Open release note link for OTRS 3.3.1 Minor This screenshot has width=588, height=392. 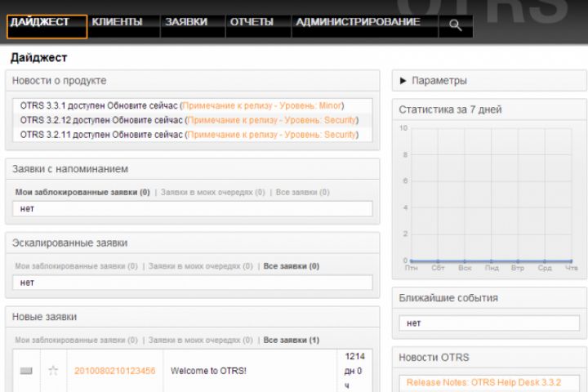pos(262,106)
